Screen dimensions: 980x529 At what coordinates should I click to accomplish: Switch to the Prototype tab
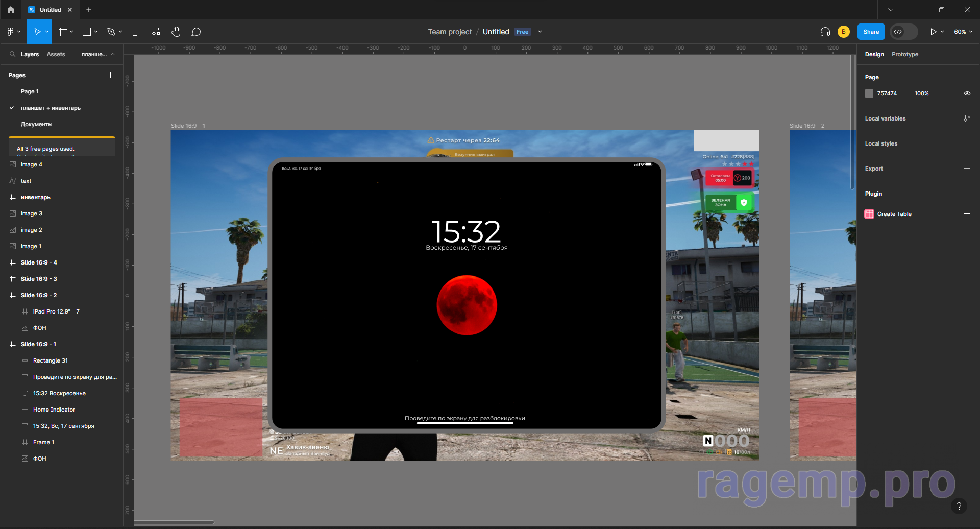905,54
